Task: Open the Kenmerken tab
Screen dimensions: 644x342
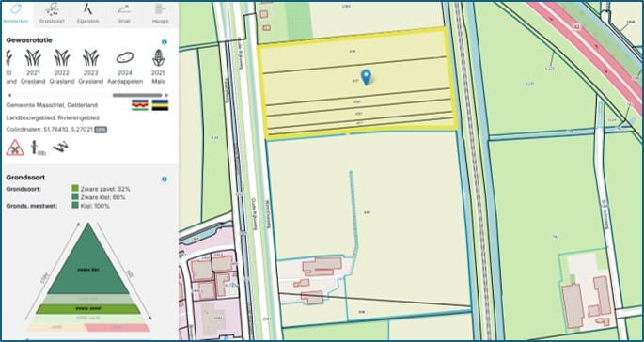Action: [x=17, y=14]
